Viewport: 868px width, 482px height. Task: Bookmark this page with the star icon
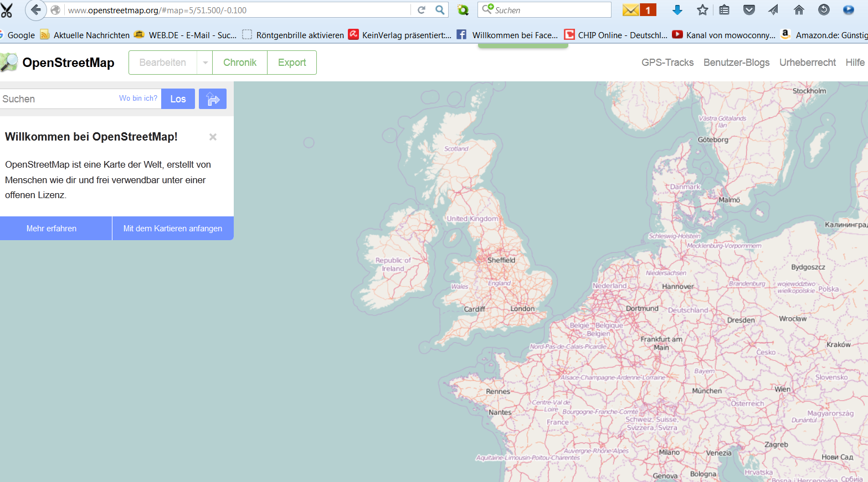702,10
